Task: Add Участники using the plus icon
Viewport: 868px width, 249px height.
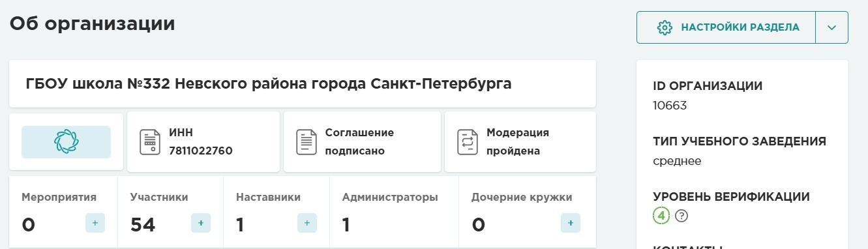Action: point(201,223)
